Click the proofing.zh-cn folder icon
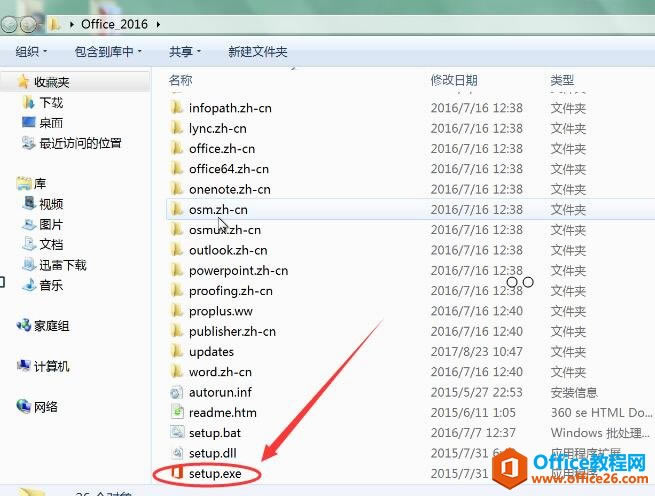The width and height of the screenshot is (655, 496). pyautogui.click(x=177, y=291)
